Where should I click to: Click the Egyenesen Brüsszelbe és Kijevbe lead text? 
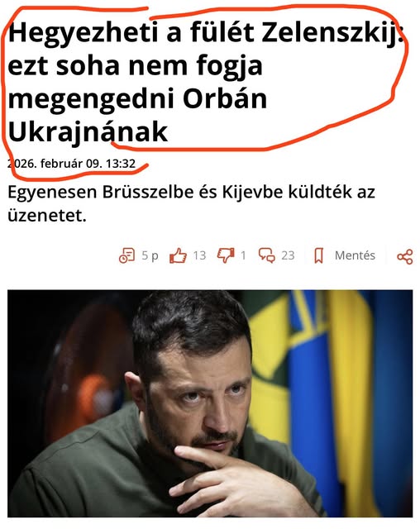tap(191, 203)
